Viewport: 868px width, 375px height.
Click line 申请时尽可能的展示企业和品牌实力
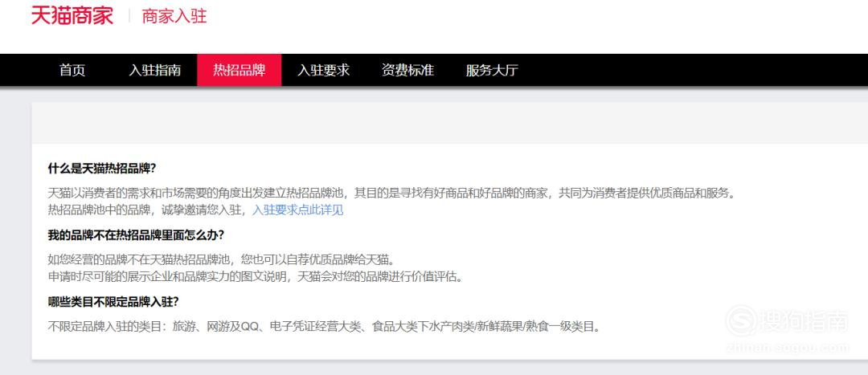pos(256,276)
